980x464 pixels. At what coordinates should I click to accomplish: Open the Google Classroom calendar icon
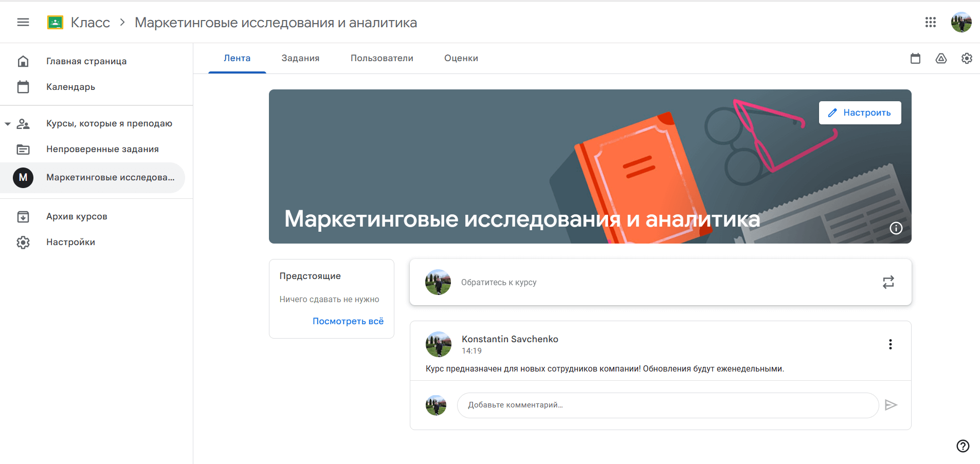(915, 59)
